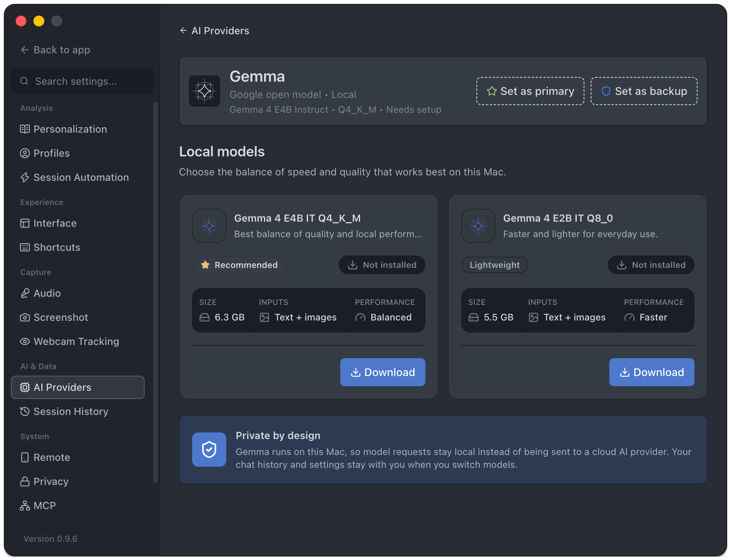Click the Interface layout icon
Screen dimensions: 731x560
pyautogui.click(x=25, y=223)
